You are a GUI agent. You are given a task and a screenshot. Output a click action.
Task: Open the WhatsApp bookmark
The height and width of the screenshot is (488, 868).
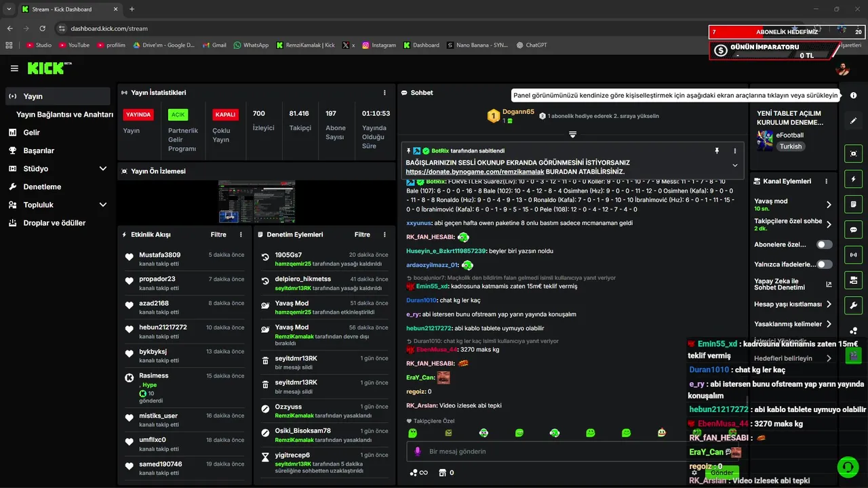coord(251,45)
